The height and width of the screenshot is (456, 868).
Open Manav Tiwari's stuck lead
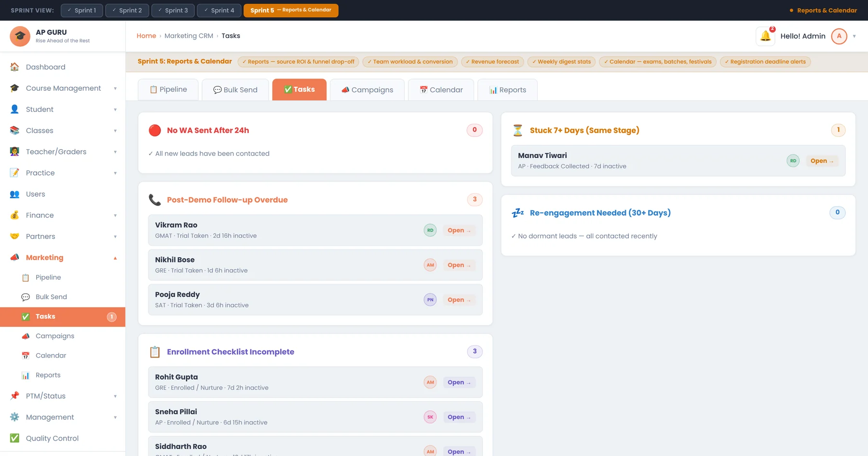point(822,161)
